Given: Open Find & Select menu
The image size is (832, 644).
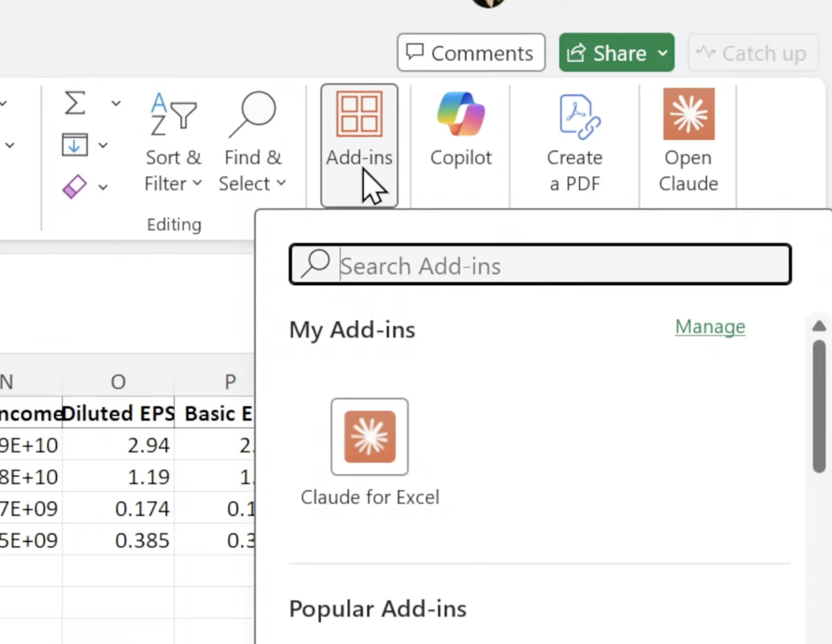Looking at the screenshot, I should pos(253,142).
